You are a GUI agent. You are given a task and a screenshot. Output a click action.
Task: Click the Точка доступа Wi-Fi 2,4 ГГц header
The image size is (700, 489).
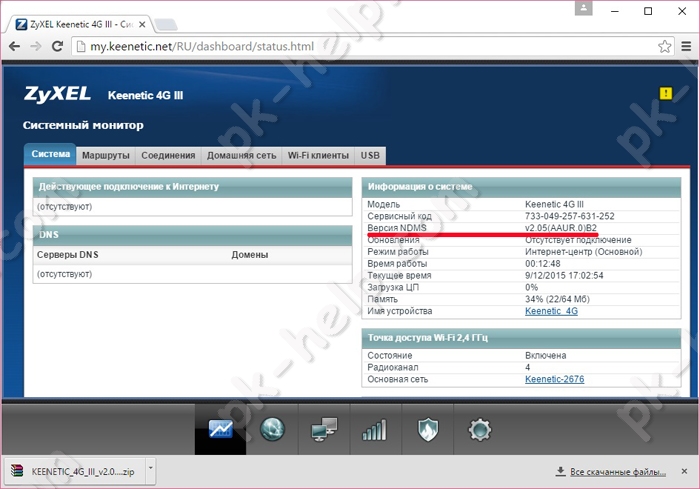tap(521, 338)
